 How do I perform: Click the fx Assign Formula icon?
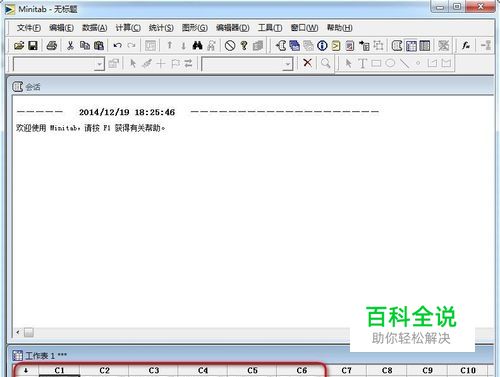pyautogui.click(x=466, y=46)
